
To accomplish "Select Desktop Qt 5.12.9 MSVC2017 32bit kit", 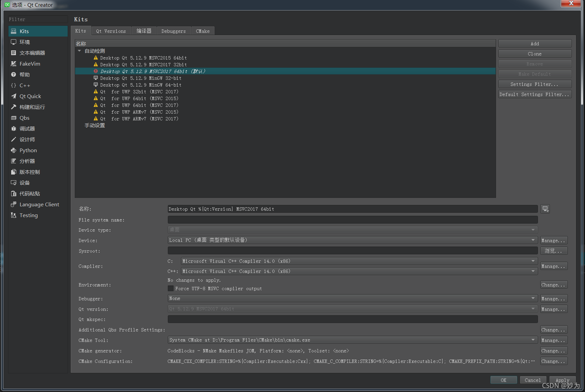I will [143, 65].
